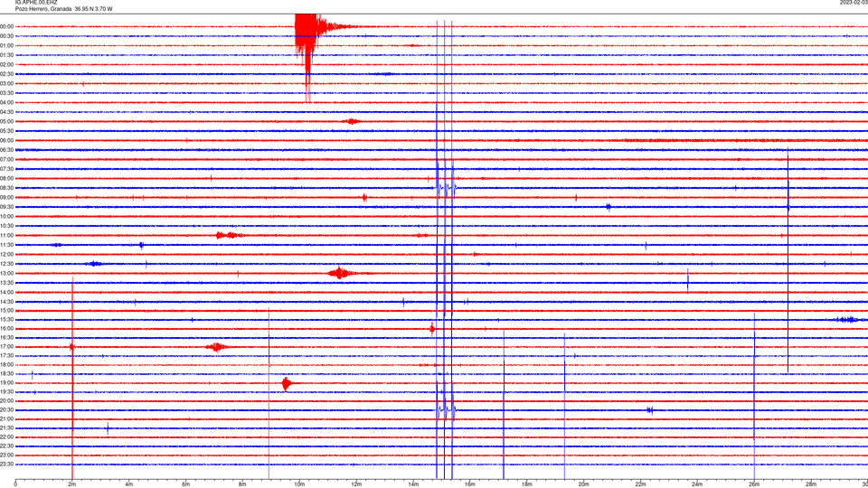This screenshot has width=868, height=488.
Task: Select the 23:30 row label
Action: (6, 465)
